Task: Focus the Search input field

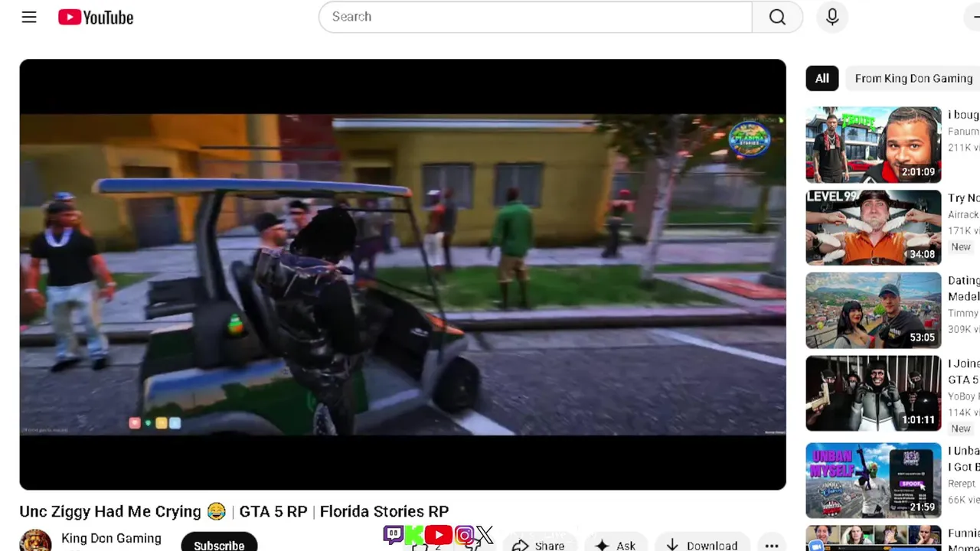Action: (x=535, y=17)
